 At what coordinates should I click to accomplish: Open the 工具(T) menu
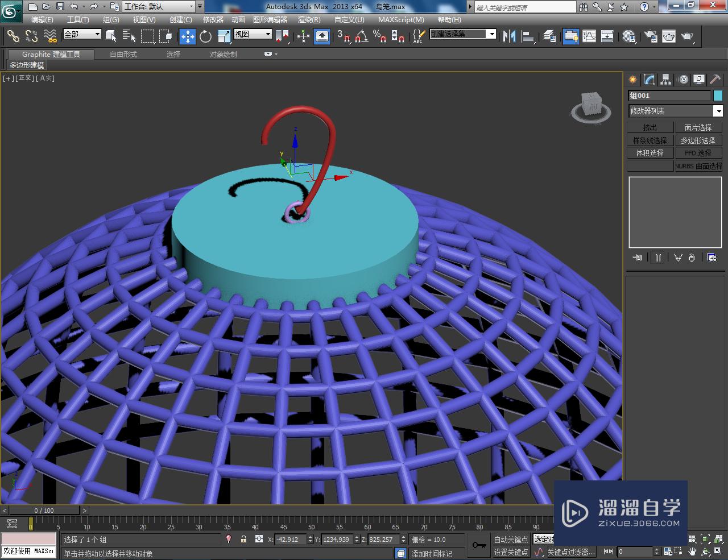point(77,19)
